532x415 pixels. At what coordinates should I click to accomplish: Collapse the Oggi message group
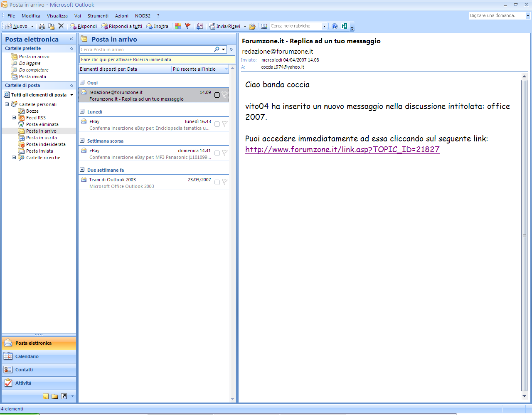pos(82,82)
